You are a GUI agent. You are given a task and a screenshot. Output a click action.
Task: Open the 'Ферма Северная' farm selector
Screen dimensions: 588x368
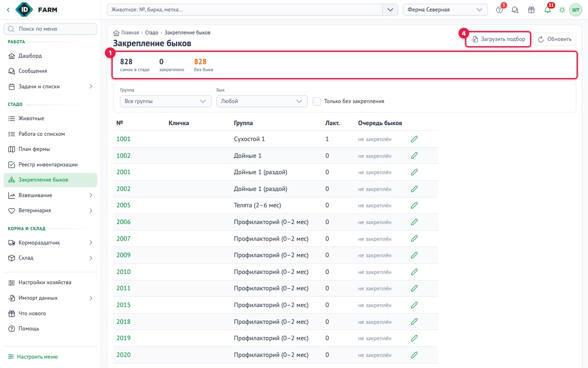coord(445,10)
